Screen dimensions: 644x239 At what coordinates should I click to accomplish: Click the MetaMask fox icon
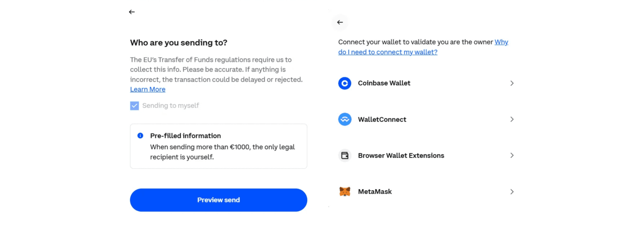click(345, 191)
